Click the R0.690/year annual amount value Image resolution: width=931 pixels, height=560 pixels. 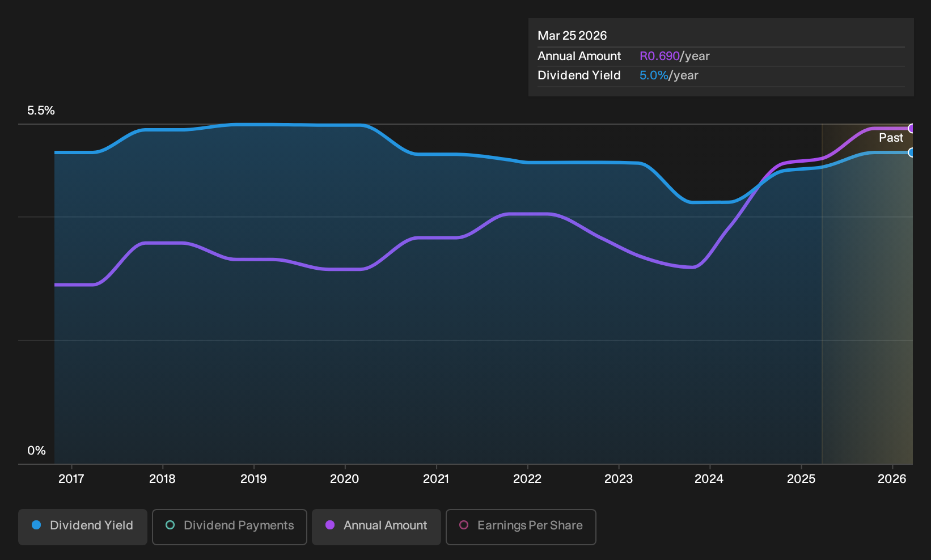coord(675,56)
